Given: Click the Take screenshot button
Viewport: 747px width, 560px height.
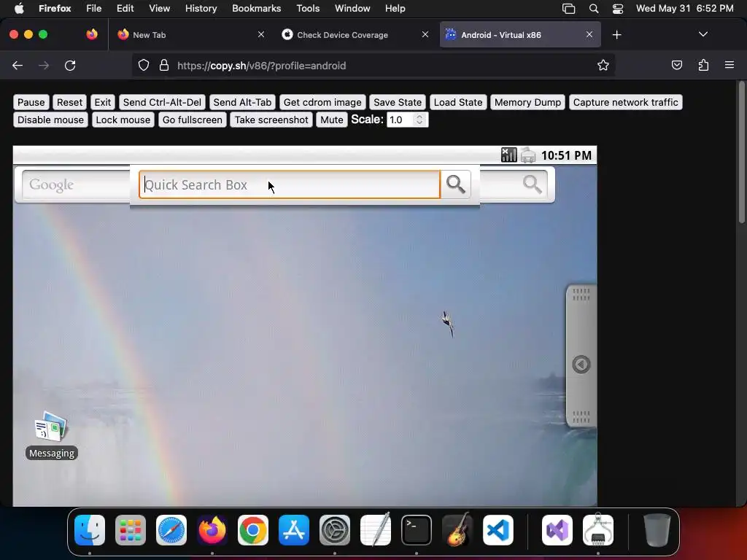Looking at the screenshot, I should (x=271, y=120).
